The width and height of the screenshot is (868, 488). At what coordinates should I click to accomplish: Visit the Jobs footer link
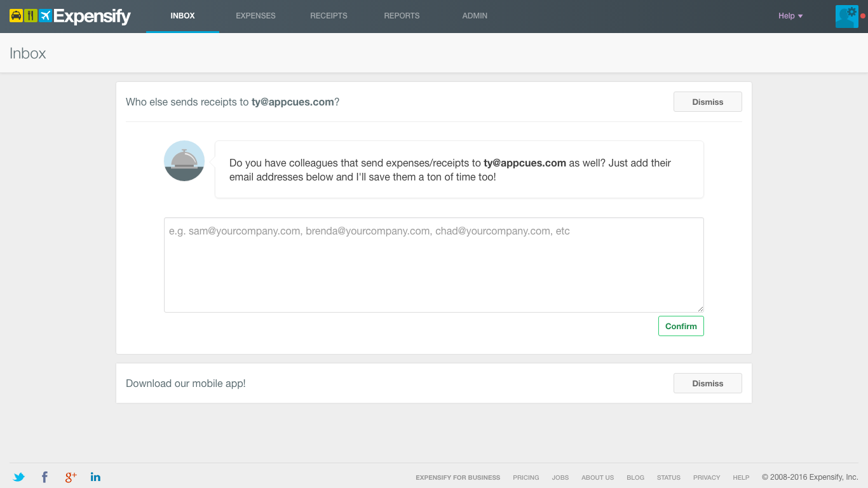560,477
